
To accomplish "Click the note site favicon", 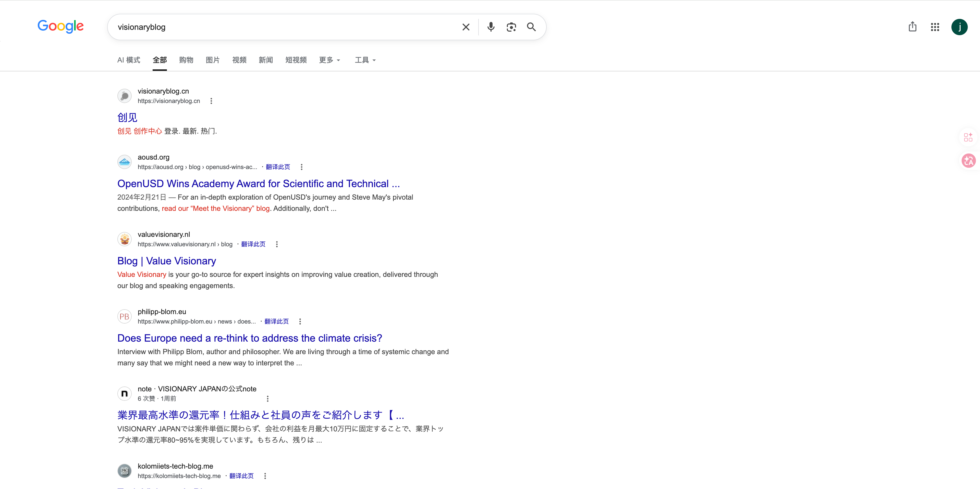I will point(124,394).
